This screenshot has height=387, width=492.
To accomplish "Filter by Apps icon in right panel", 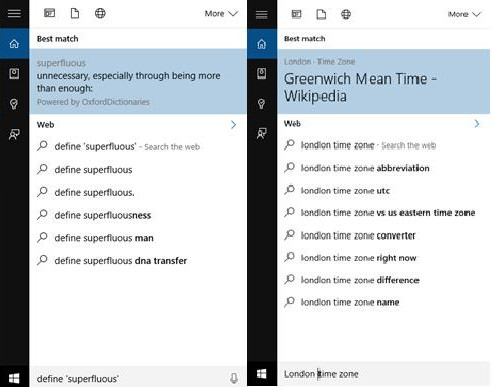I will point(296,14).
